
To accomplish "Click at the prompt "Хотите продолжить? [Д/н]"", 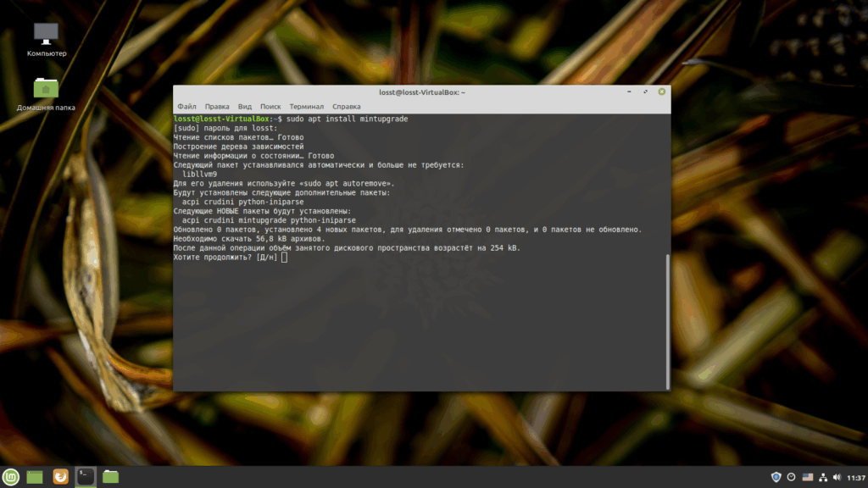I will (225, 258).
